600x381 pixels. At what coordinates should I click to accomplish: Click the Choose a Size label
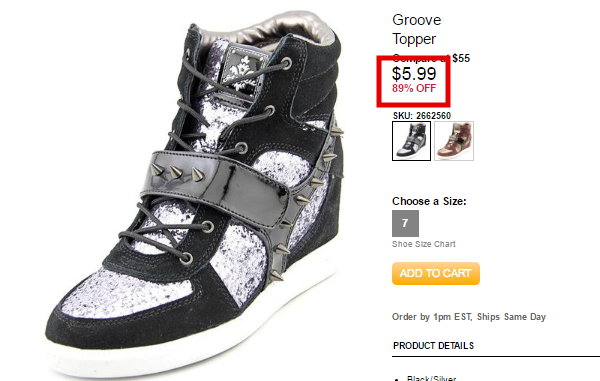click(429, 201)
